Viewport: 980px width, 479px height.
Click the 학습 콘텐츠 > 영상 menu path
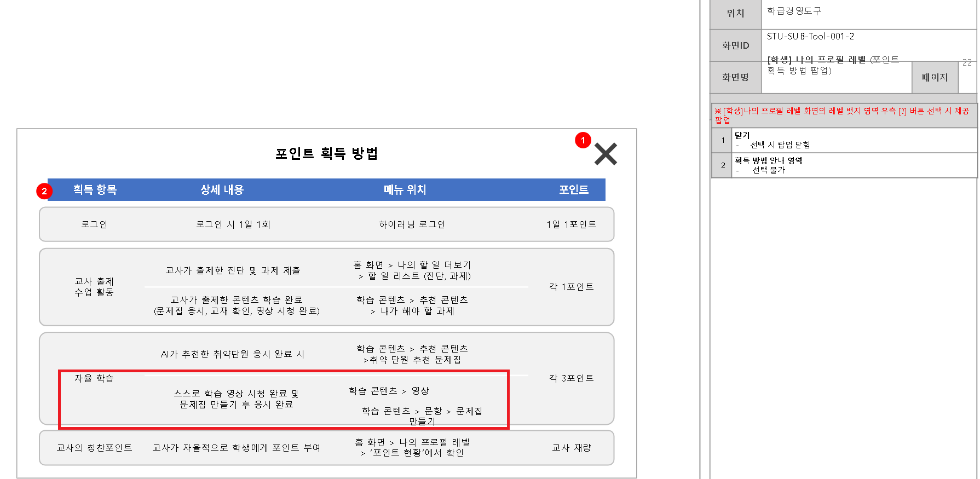point(389,391)
